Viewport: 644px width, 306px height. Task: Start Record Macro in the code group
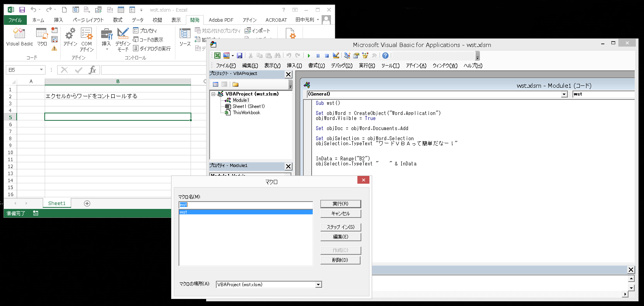(x=54, y=30)
